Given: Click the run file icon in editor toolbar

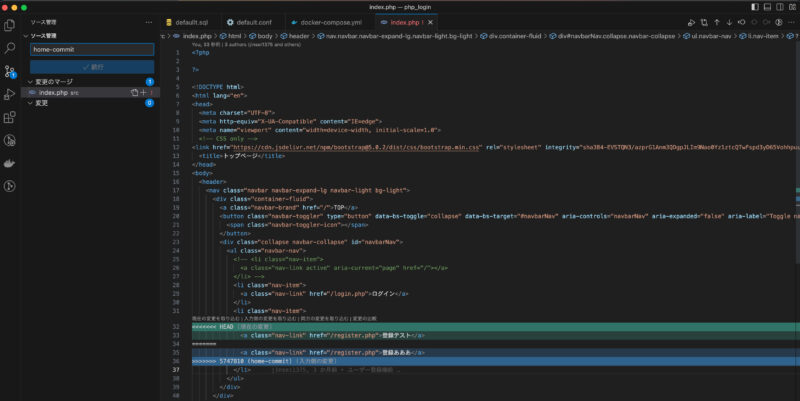Looking at the screenshot, I should coord(691,22).
